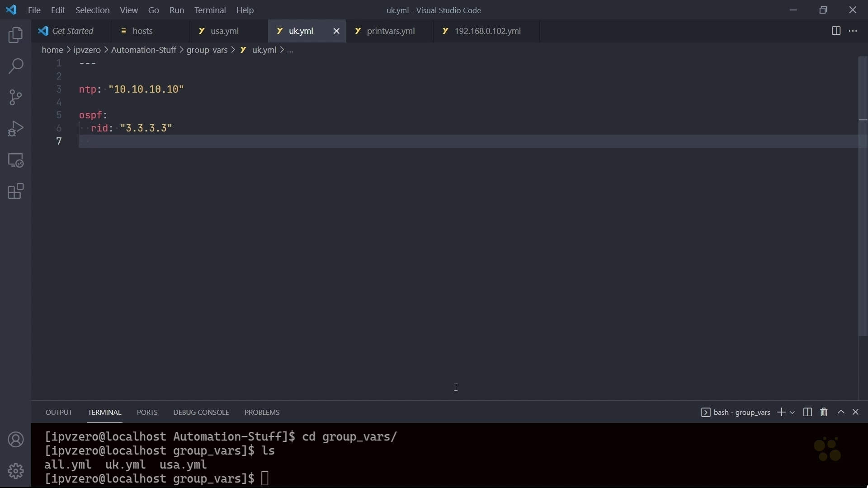
Task: Show the TERMINAL panel tab
Action: pyautogui.click(x=104, y=413)
